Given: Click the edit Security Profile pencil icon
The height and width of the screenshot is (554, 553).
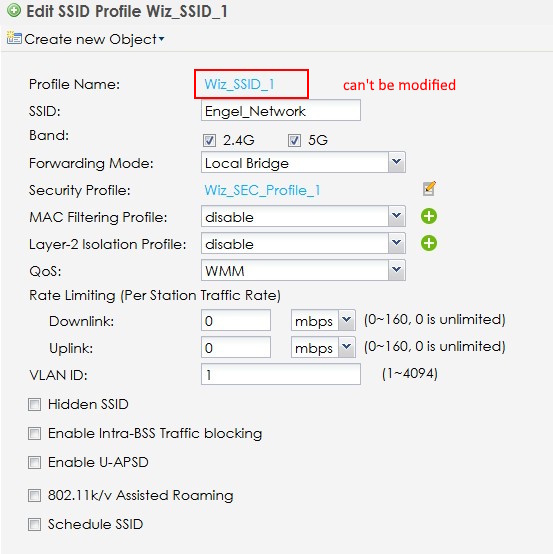Looking at the screenshot, I should pyautogui.click(x=429, y=189).
